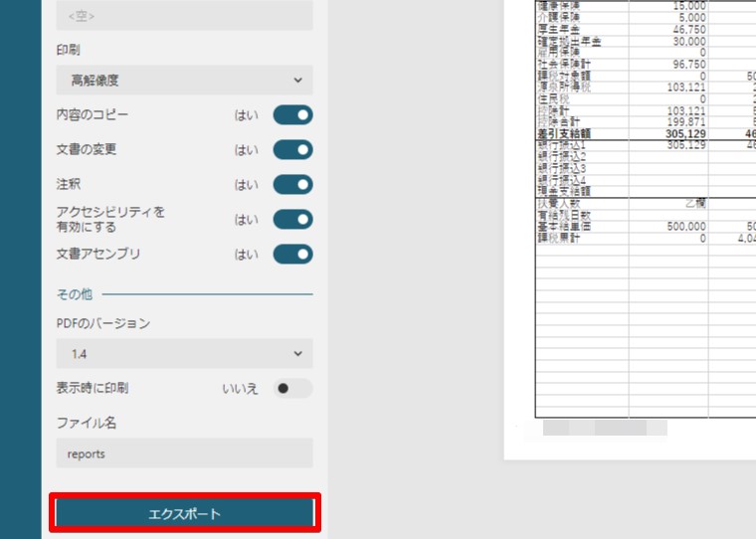
Task: Open the PDFのバージョン 1.4 dropdown
Action: coord(185,354)
